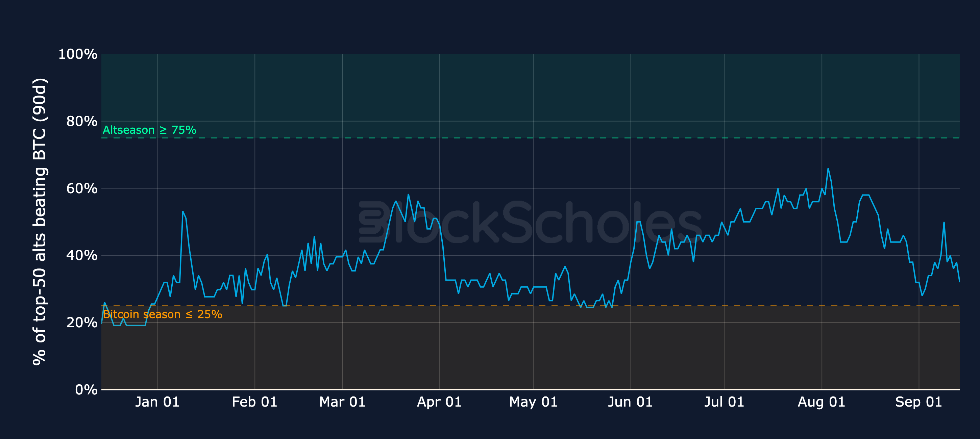980x439 pixels.
Task: Click the 60% y-axis label
Action: coord(81,188)
